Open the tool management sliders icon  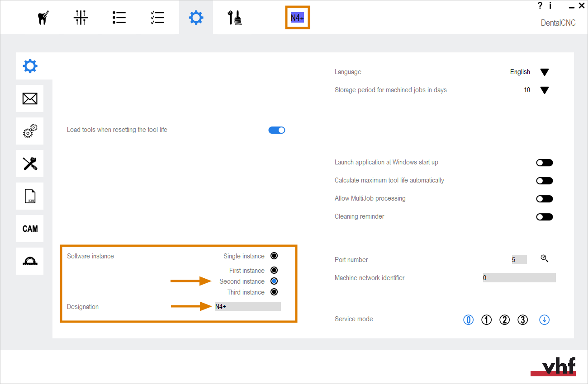click(81, 18)
